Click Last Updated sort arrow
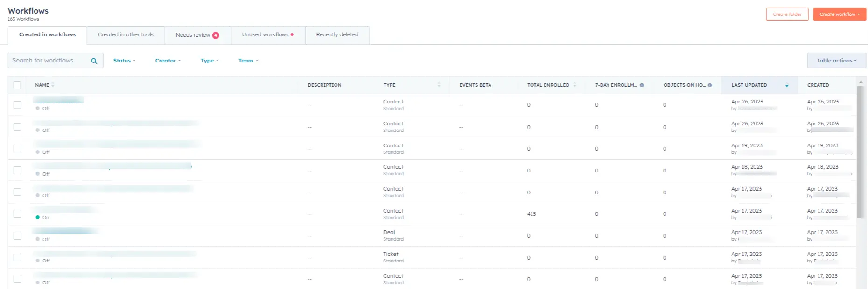This screenshot has width=868, height=289. point(787,85)
